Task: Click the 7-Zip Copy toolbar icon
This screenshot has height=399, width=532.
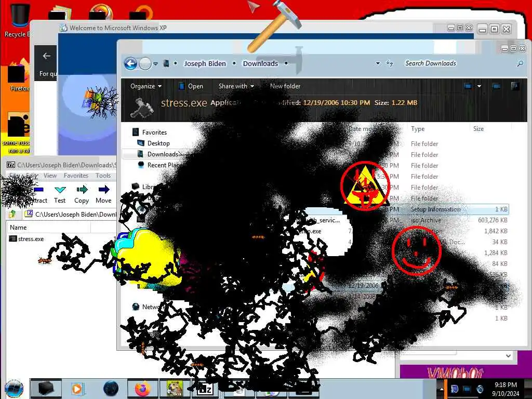Action: pos(82,194)
